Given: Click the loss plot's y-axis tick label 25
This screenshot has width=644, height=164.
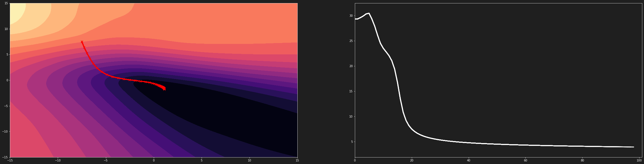Looking at the screenshot, I should tap(351, 41).
